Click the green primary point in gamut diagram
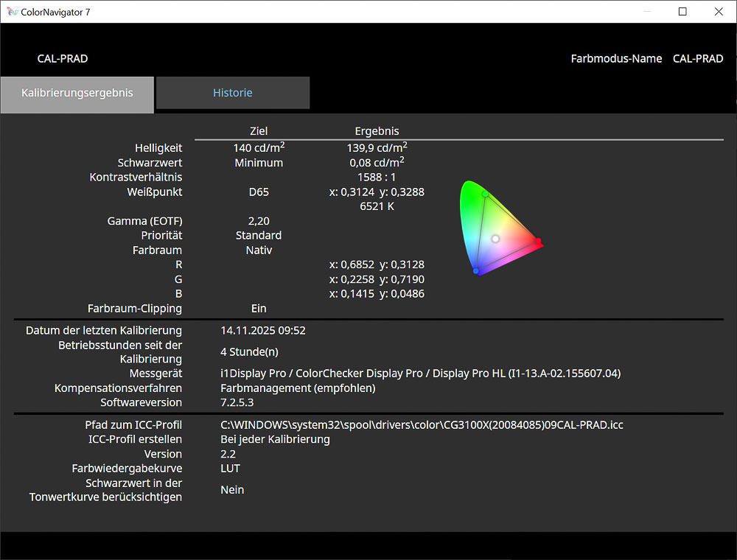 (x=485, y=195)
